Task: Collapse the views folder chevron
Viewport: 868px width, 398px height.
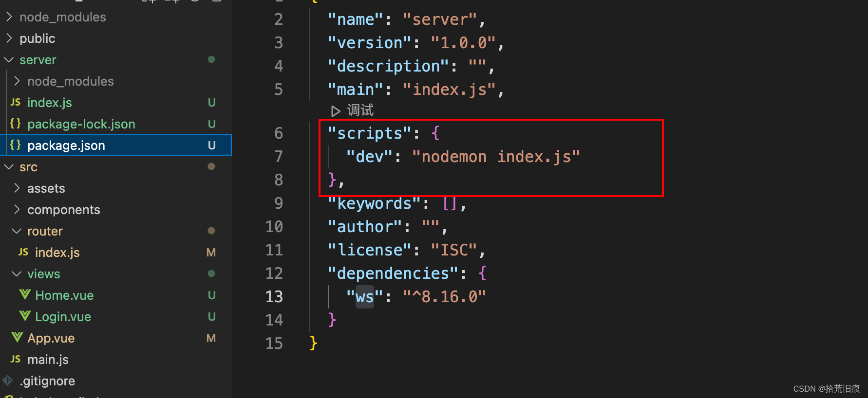Action: coord(17,273)
